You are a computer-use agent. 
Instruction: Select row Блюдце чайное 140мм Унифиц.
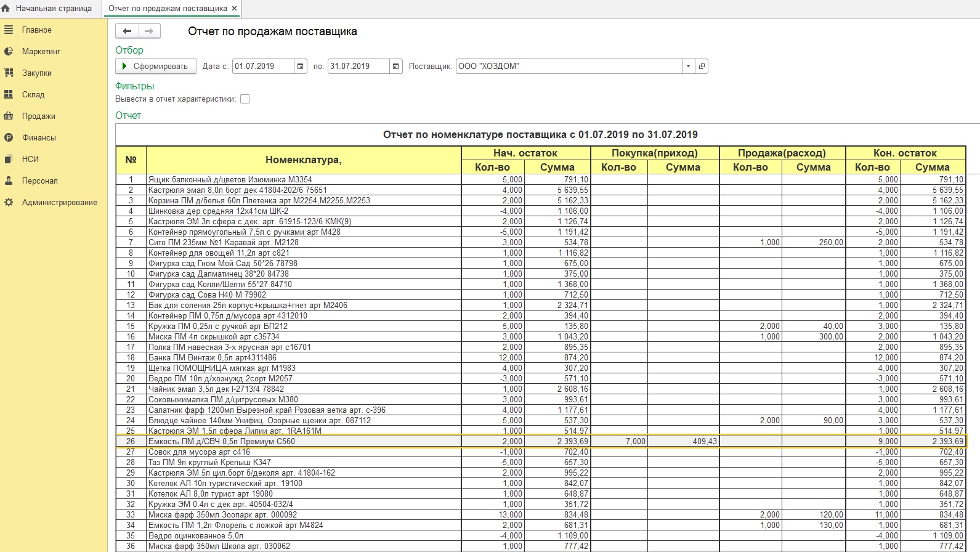pyautogui.click(x=541, y=420)
